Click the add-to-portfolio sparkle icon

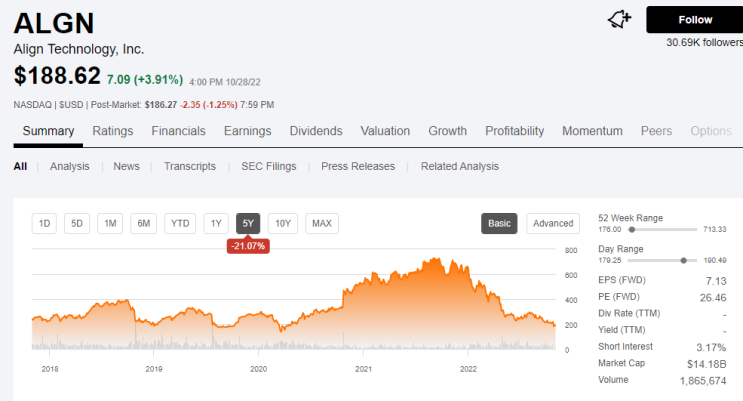tap(620, 19)
